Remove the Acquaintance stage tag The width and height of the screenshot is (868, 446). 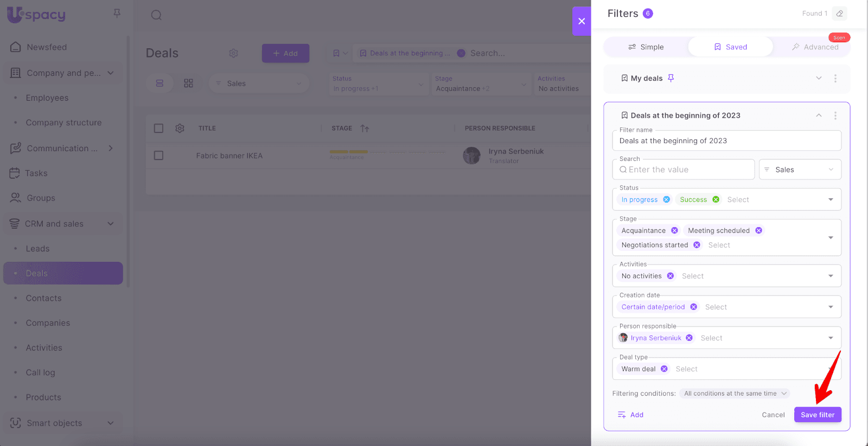674,230
